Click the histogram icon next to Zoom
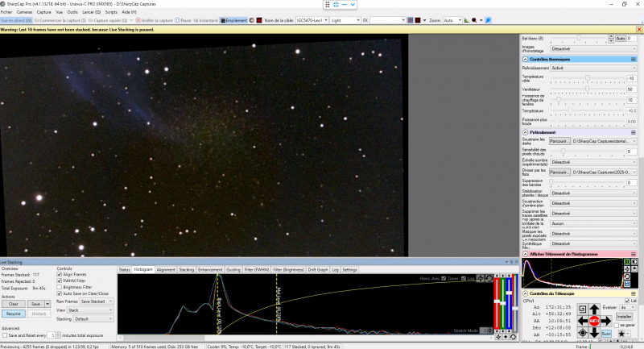 click(467, 20)
